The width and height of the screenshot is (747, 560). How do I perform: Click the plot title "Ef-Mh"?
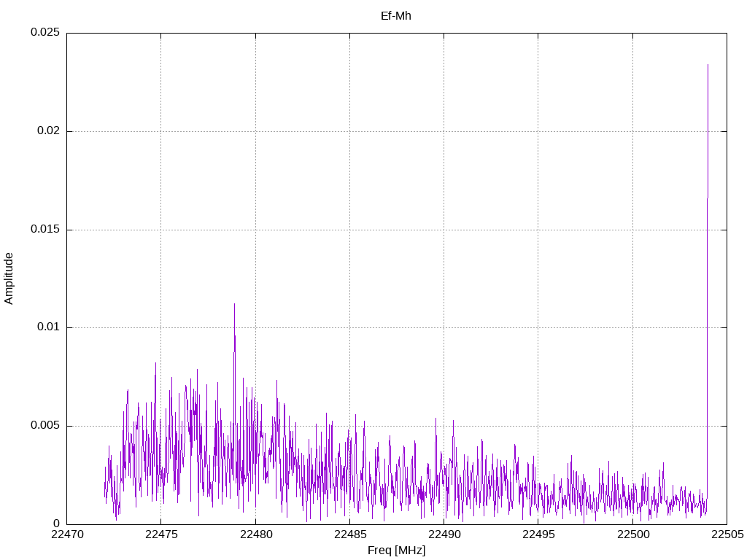pyautogui.click(x=396, y=16)
